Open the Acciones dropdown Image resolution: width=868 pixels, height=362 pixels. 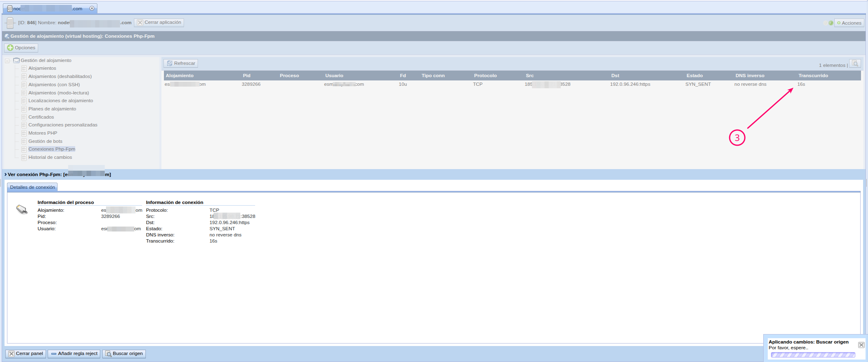pos(849,23)
